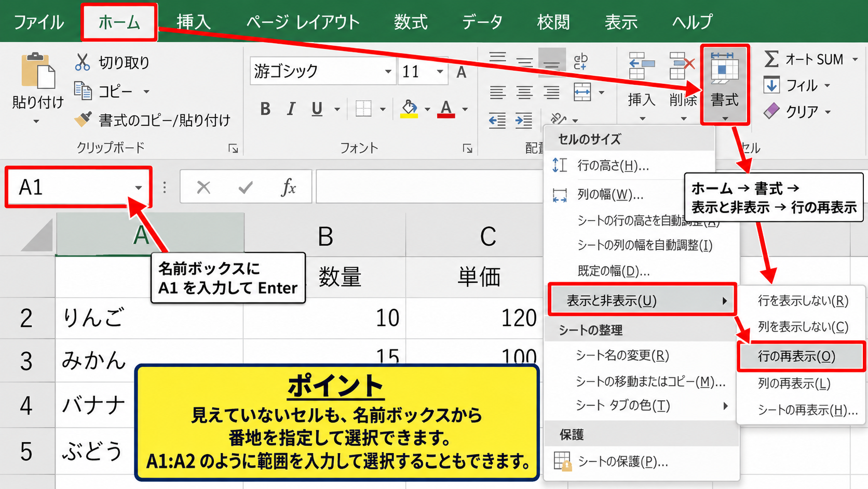Select 行の再表示(O) in submenu
The width and height of the screenshot is (868, 489).
pos(801,356)
